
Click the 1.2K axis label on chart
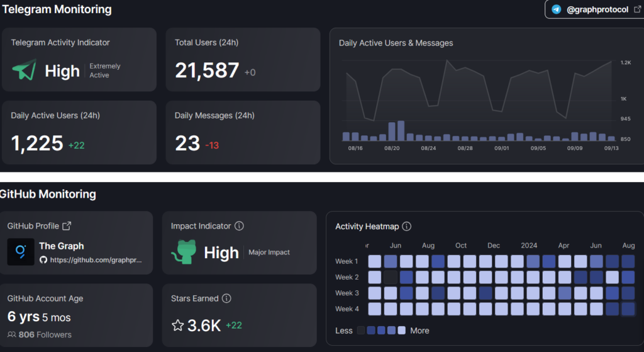point(626,62)
